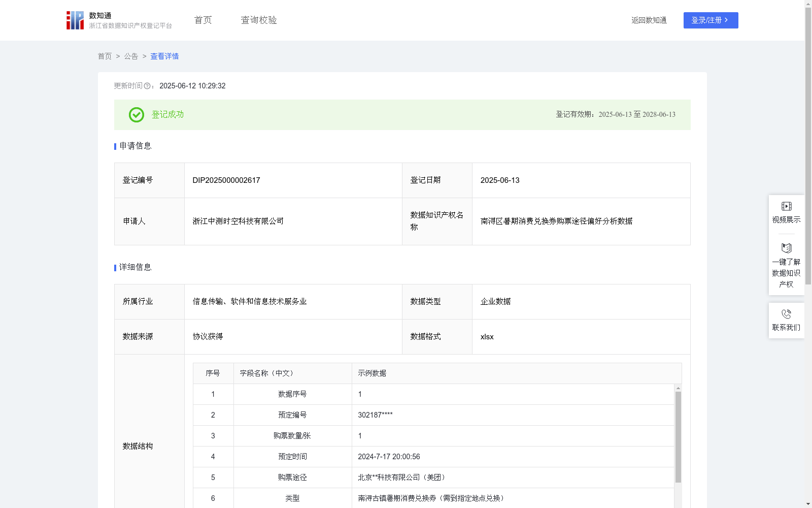Click the 详细信息 section heading
Image resolution: width=812 pixels, height=508 pixels.
pos(135,267)
